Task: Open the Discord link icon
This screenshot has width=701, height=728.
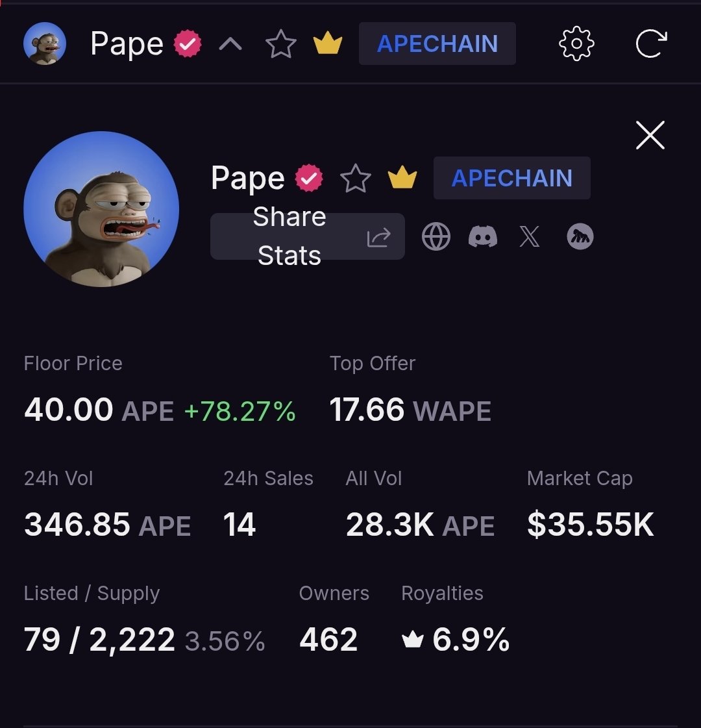Action: click(482, 236)
